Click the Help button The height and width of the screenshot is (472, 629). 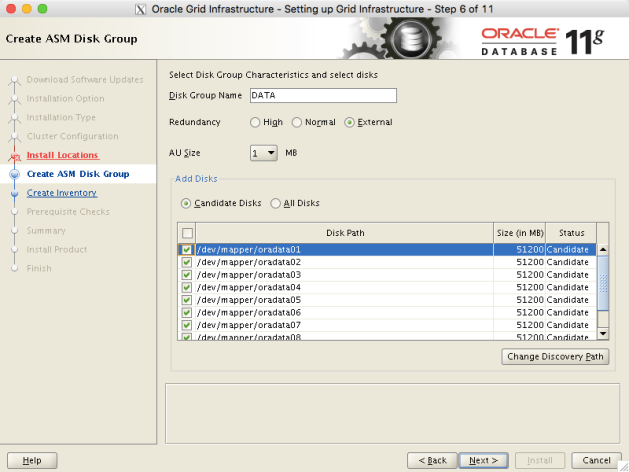click(x=32, y=460)
